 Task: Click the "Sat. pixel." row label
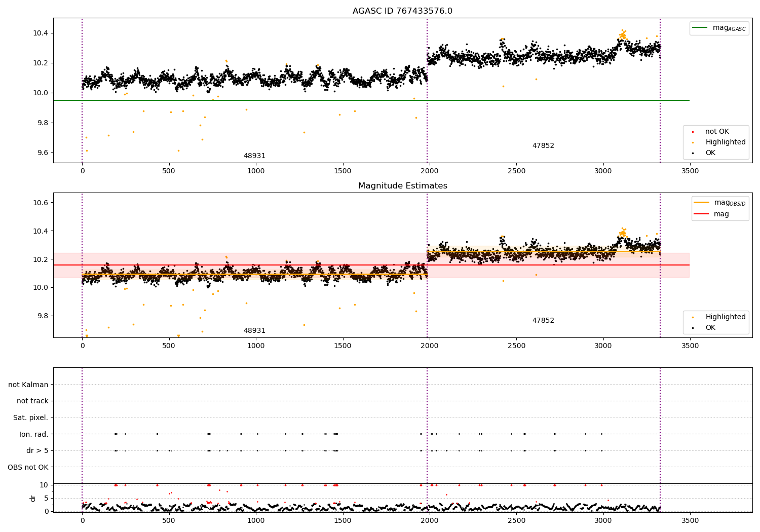[x=31, y=418]
